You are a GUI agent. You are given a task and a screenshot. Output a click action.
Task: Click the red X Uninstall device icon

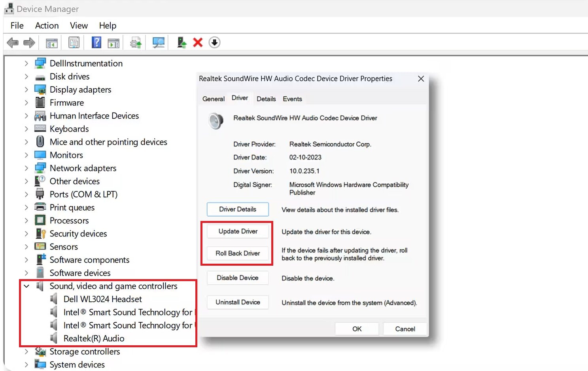coord(198,42)
